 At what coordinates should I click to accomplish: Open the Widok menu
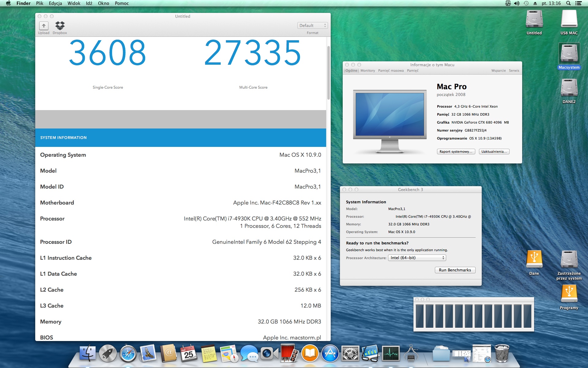pos(74,3)
